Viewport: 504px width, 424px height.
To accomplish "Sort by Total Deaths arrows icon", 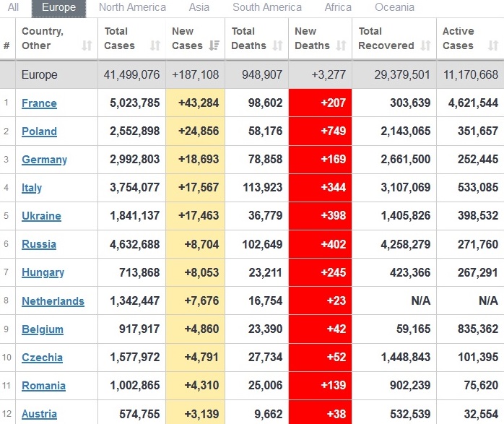I will (x=277, y=46).
